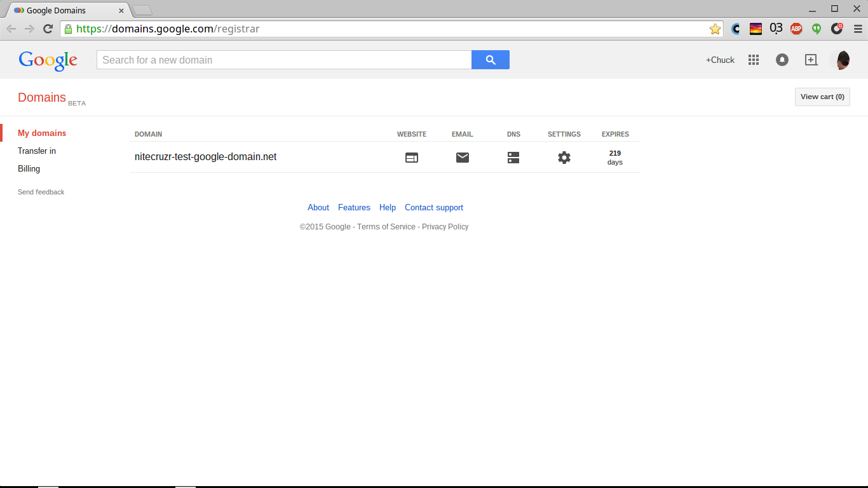
Task: Click the EMAIL column header
Action: [463, 134]
